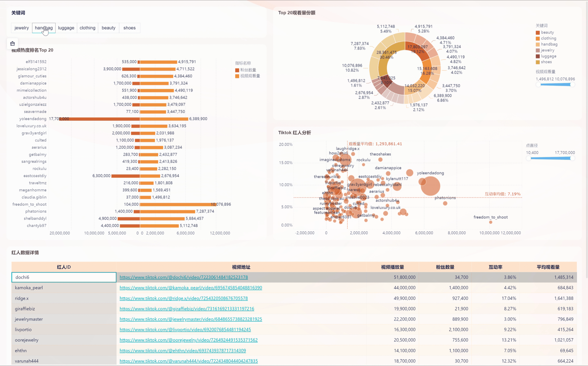This screenshot has width=588, height=366.
Task: Select the handbag keyword tab
Action: coord(44,28)
